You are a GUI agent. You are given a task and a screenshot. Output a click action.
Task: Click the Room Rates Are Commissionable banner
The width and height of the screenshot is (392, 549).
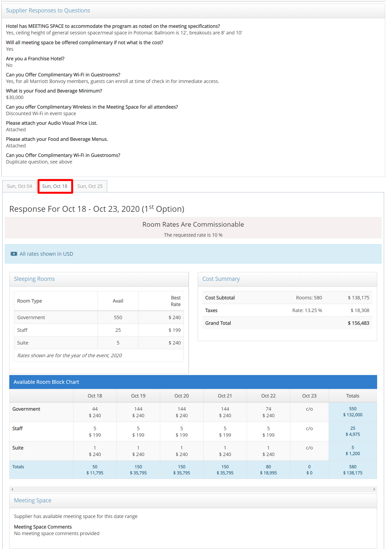tap(193, 224)
